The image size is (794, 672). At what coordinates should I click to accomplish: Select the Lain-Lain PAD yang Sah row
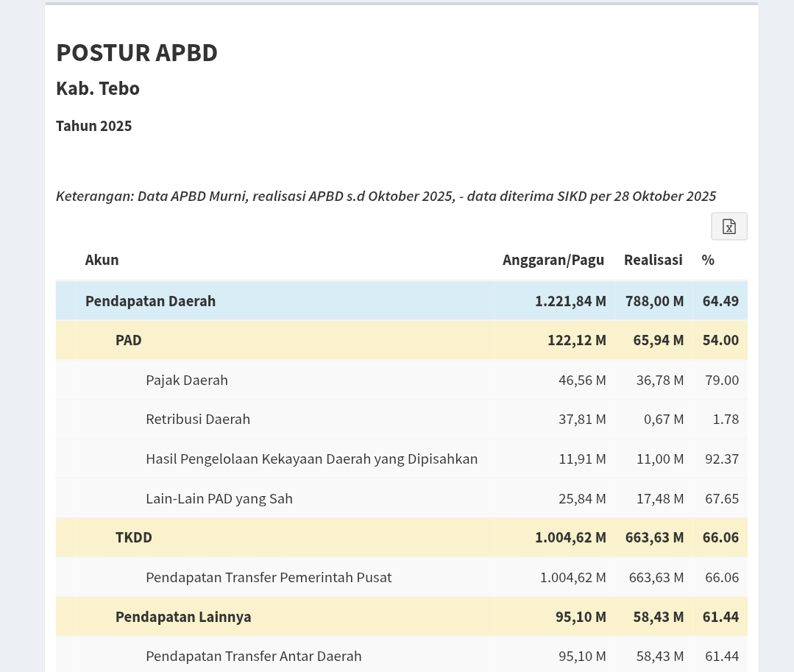click(219, 498)
